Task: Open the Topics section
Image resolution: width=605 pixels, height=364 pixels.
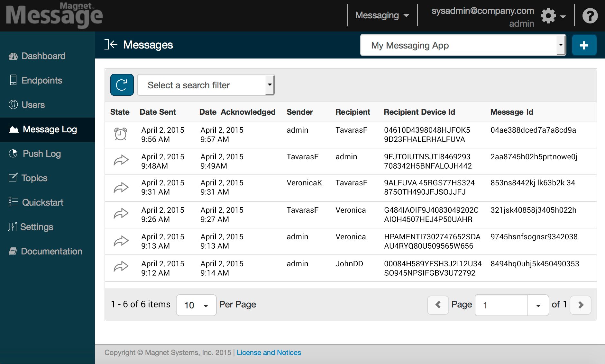Action: [x=34, y=178]
